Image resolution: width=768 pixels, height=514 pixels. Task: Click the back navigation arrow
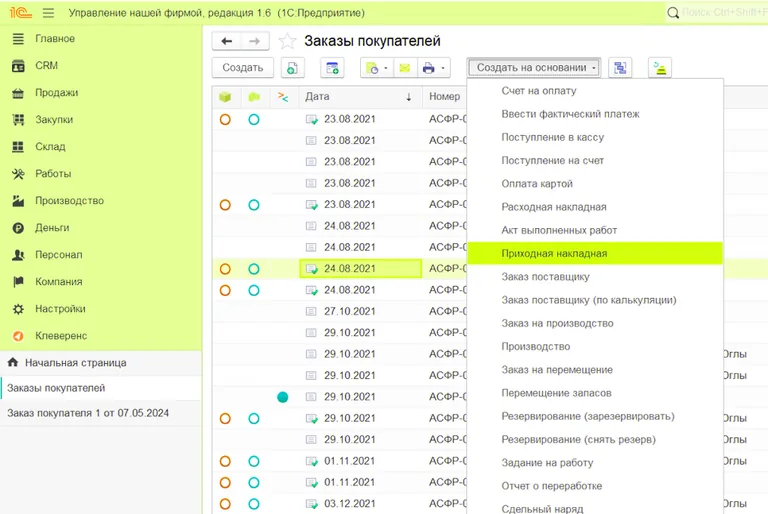click(227, 41)
